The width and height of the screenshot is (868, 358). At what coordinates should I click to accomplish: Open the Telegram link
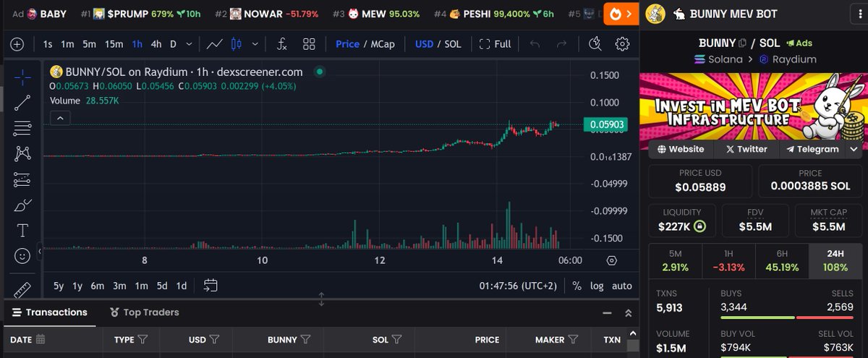pyautogui.click(x=812, y=149)
